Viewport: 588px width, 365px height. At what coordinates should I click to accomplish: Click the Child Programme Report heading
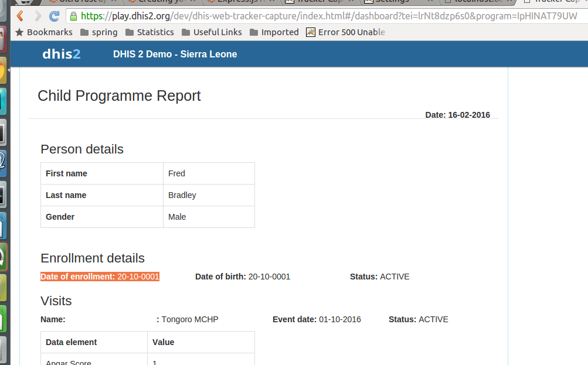(119, 96)
